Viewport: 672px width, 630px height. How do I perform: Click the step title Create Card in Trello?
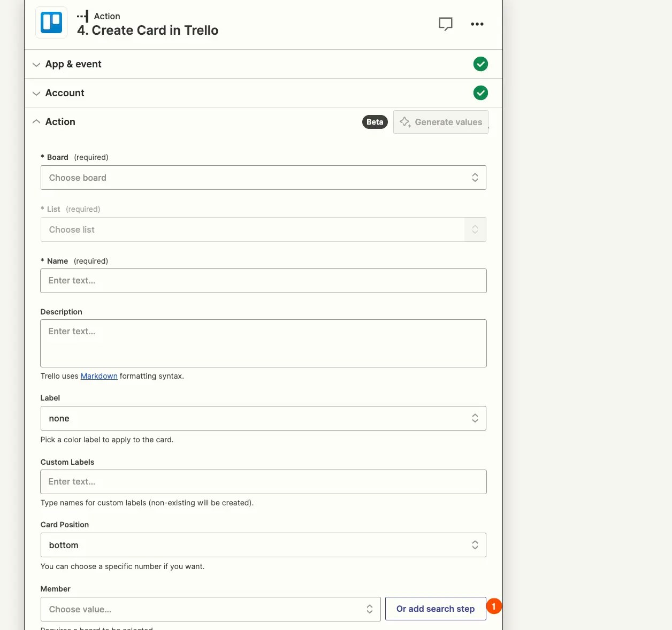148,30
